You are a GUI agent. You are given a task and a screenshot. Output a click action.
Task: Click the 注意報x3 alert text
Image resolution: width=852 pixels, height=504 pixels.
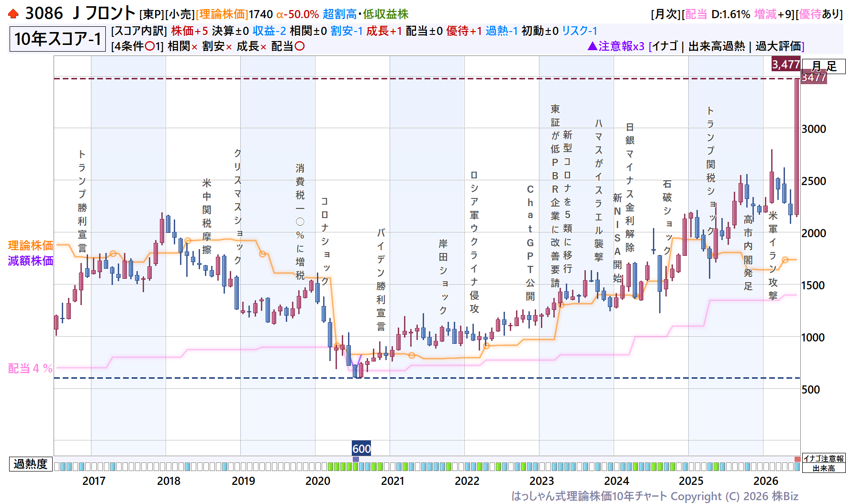[621, 46]
